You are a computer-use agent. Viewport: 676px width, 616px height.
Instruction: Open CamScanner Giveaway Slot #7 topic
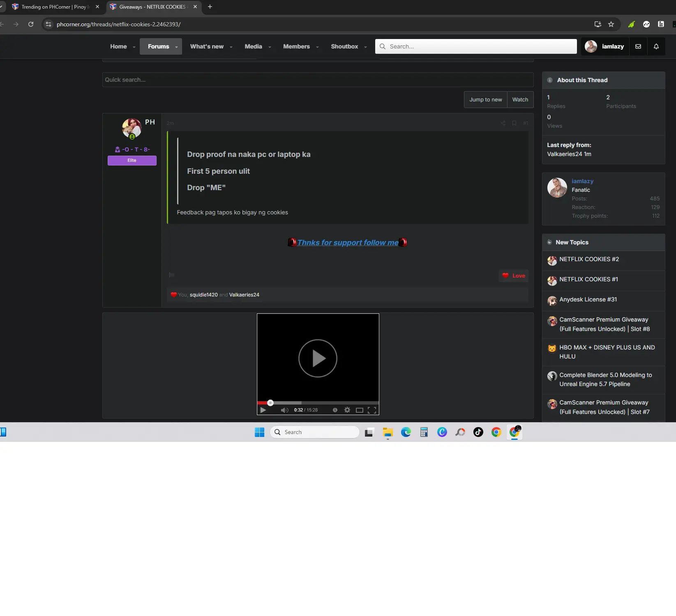[604, 407]
